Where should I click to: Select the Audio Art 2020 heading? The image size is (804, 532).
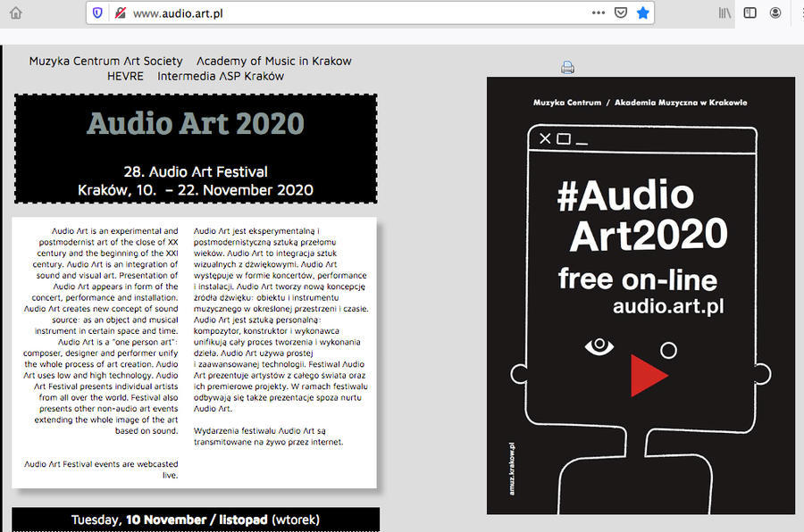tap(196, 123)
